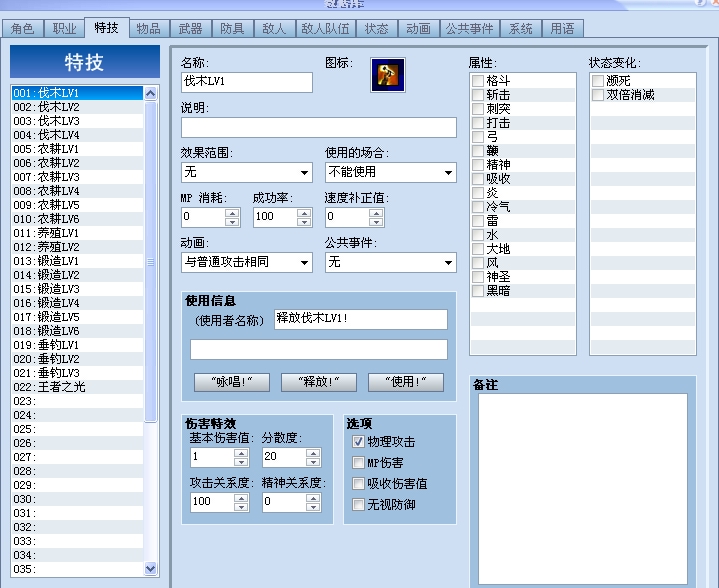Toggle the 神圣 attribute checkbox
Screen dimensions: 719x588
click(x=478, y=277)
